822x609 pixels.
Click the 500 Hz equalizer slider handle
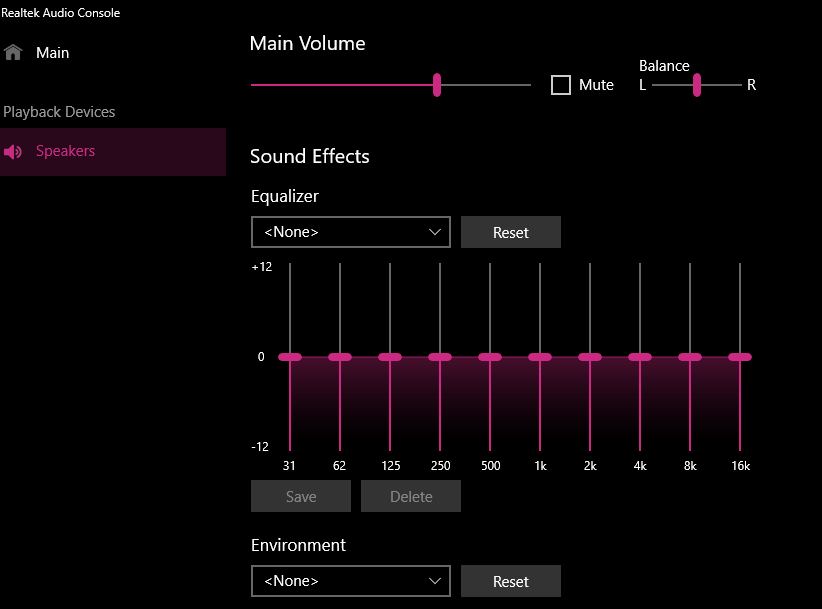pyautogui.click(x=490, y=357)
